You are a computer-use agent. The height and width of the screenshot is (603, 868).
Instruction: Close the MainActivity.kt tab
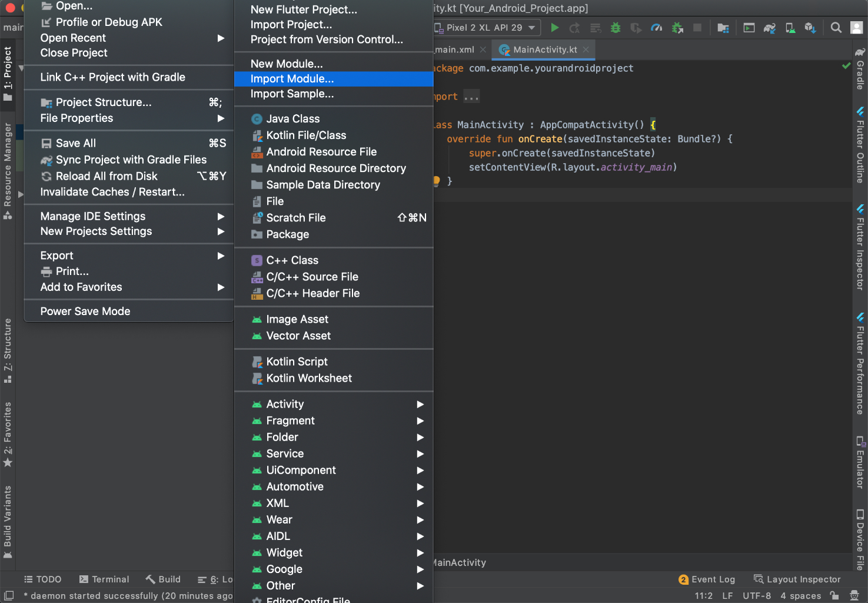(x=586, y=49)
